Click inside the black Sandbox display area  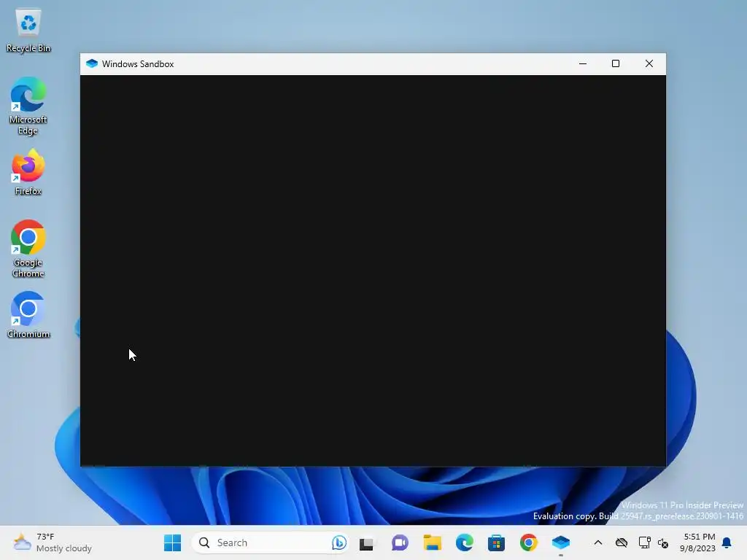click(x=373, y=271)
